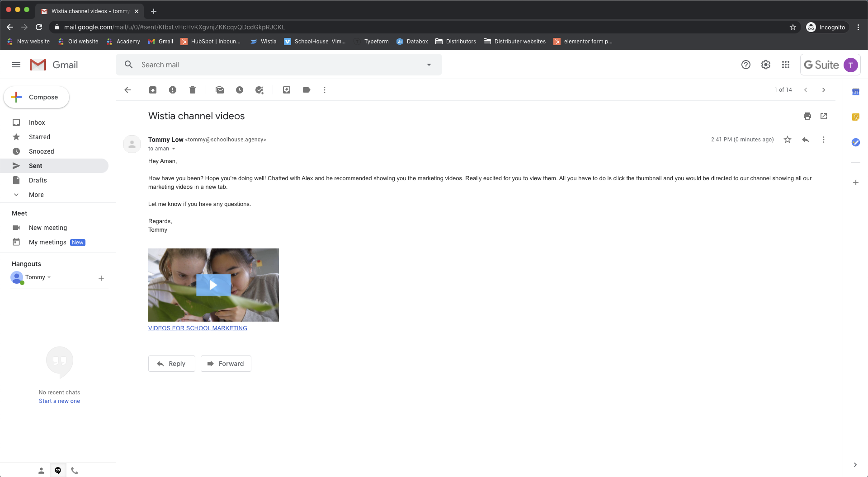Print all with printer icon

[x=807, y=116]
